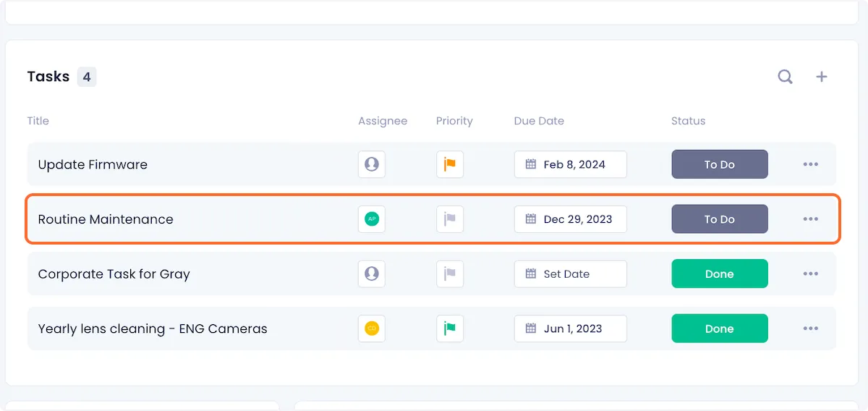Click the Assignee column header
The image size is (868, 411).
coord(383,121)
